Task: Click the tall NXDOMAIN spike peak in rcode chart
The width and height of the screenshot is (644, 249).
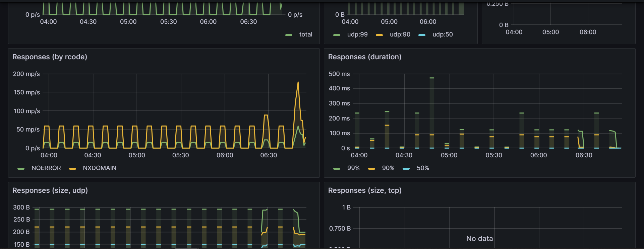Action: click(x=298, y=82)
